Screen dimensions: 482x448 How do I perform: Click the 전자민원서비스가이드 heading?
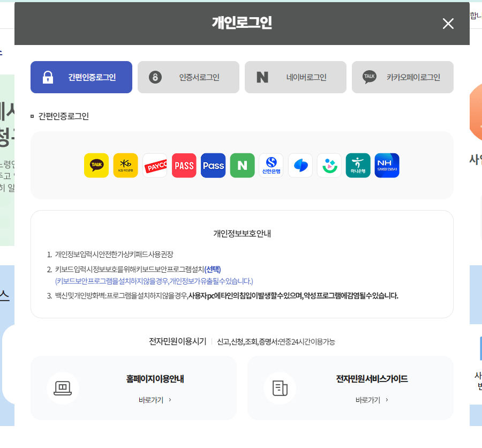[372, 379]
